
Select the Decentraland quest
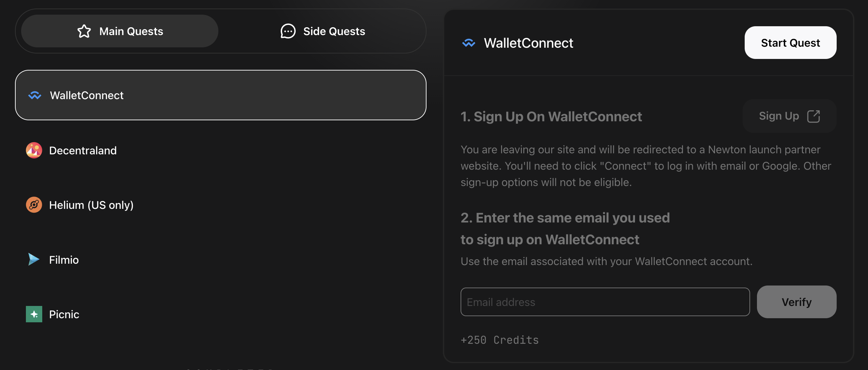[83, 150]
